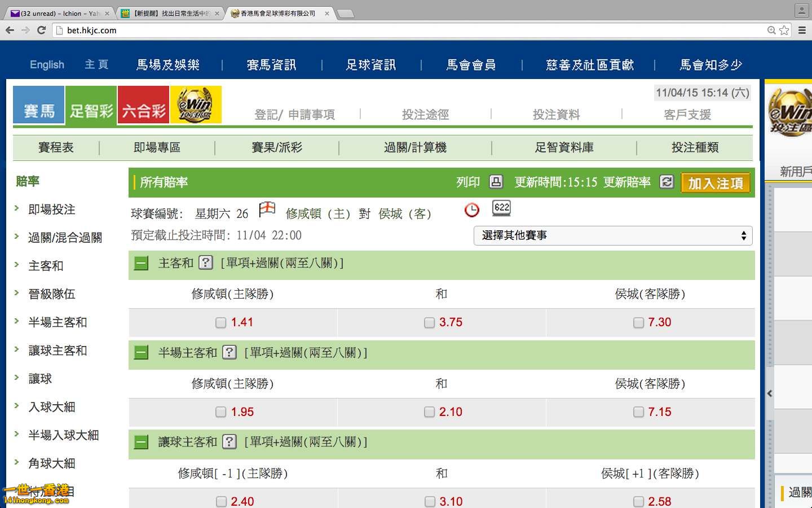Open help icon for 主客和

pos(206,262)
